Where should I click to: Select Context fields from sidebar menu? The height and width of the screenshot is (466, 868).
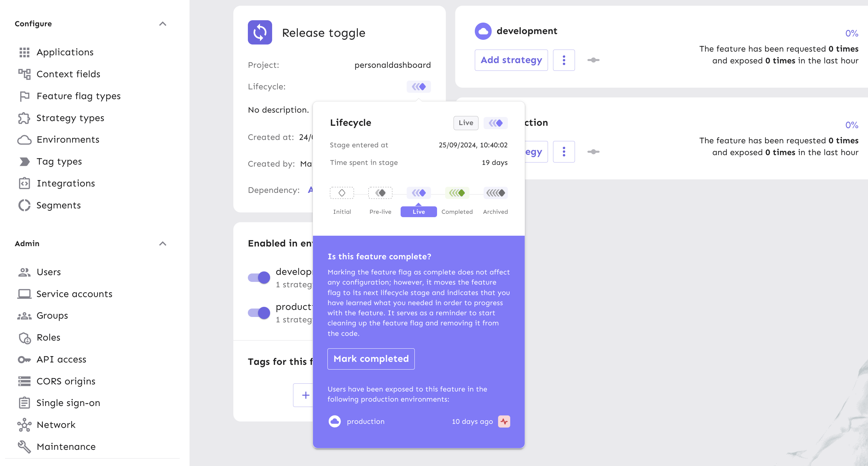click(x=69, y=74)
